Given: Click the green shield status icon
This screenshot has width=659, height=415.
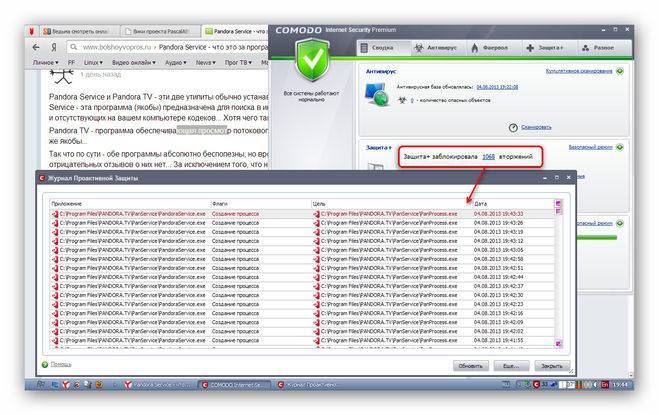Looking at the screenshot, I should pyautogui.click(x=312, y=60).
